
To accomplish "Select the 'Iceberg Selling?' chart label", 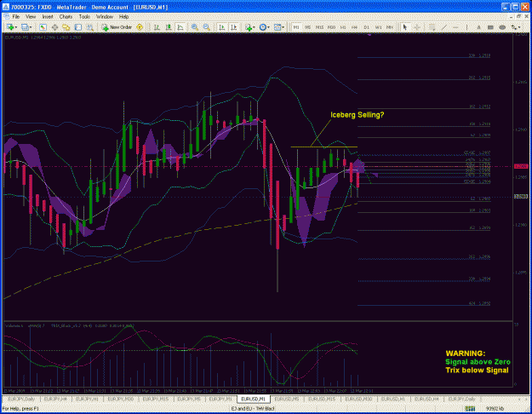I will [358, 115].
